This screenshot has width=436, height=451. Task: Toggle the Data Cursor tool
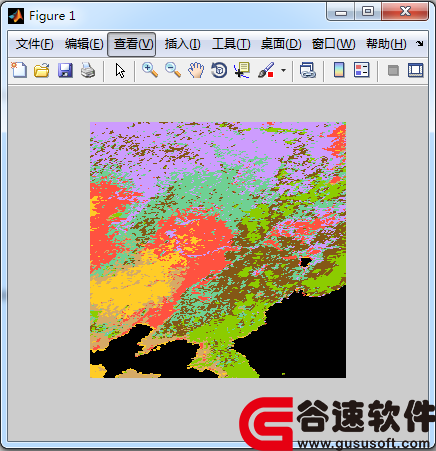pos(242,70)
